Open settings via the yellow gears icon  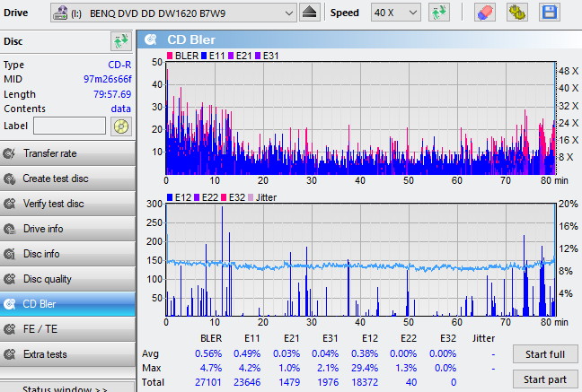(x=517, y=13)
